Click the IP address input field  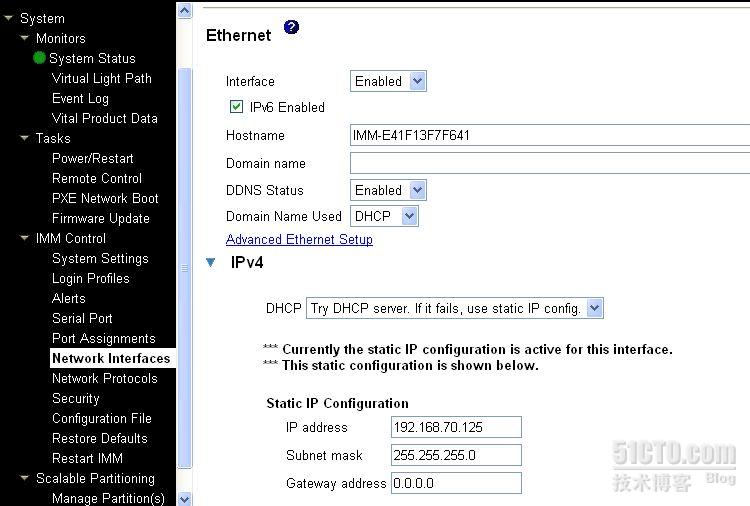click(456, 428)
